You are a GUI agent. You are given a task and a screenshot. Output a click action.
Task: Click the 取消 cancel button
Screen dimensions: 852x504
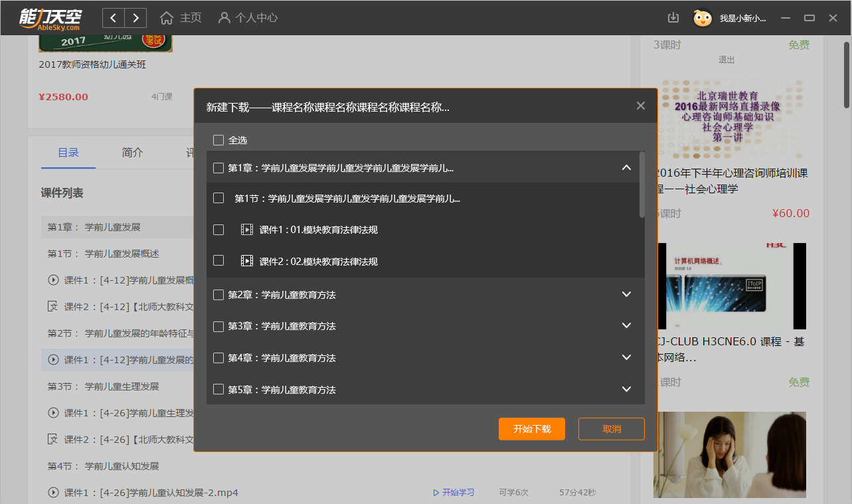coord(611,429)
